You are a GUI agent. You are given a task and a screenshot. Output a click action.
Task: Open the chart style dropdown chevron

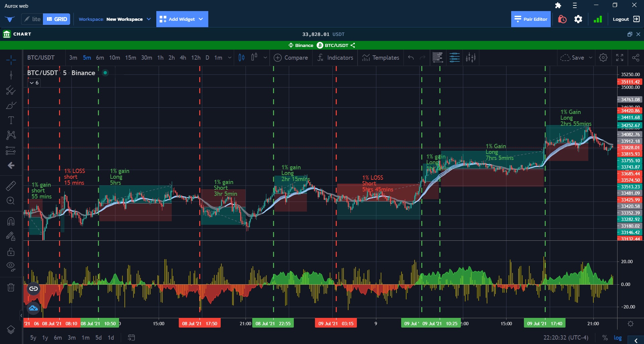(265, 57)
